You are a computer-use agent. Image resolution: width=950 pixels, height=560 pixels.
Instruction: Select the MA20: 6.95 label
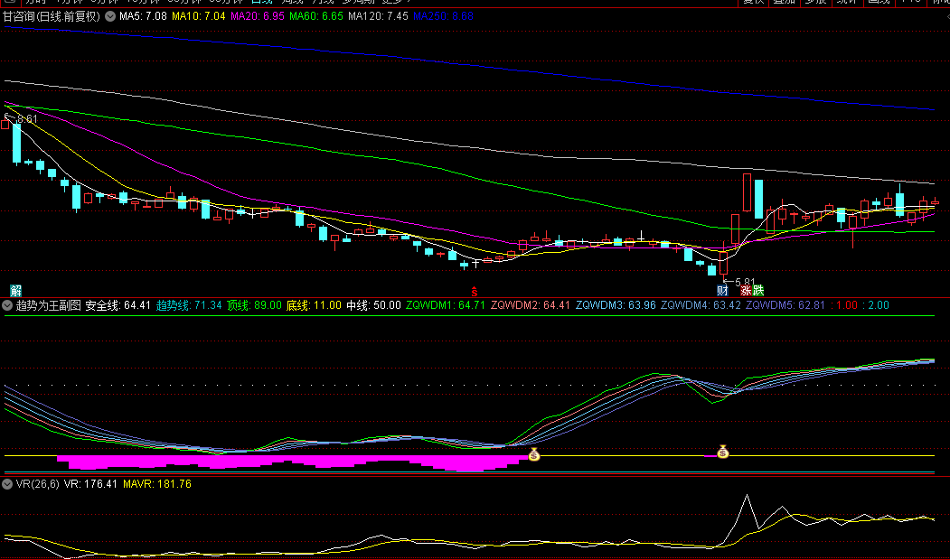[x=258, y=16]
